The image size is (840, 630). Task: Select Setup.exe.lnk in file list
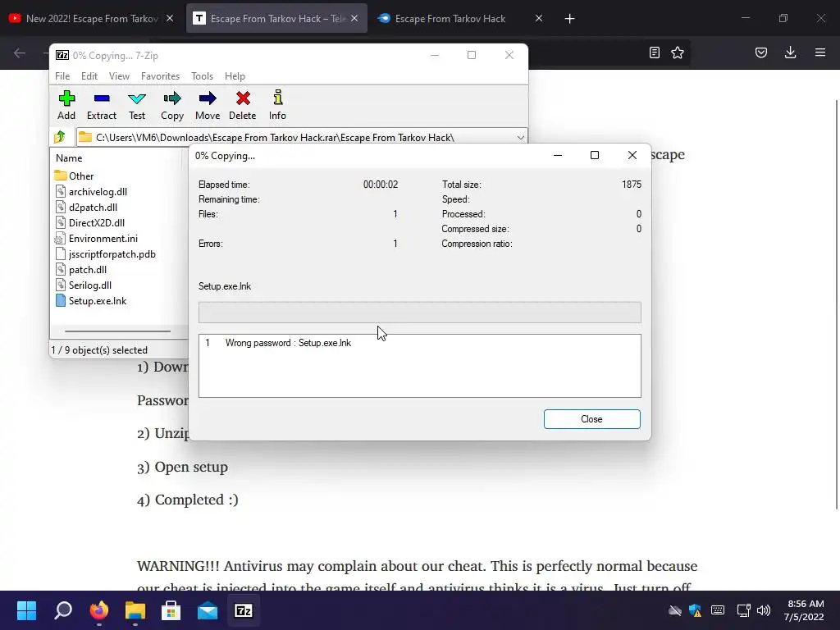(91, 300)
